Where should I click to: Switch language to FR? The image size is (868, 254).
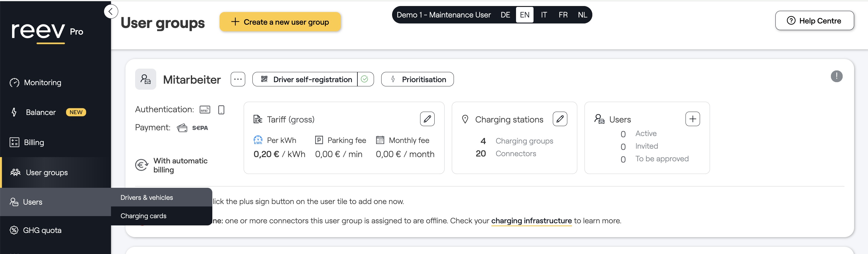point(563,15)
